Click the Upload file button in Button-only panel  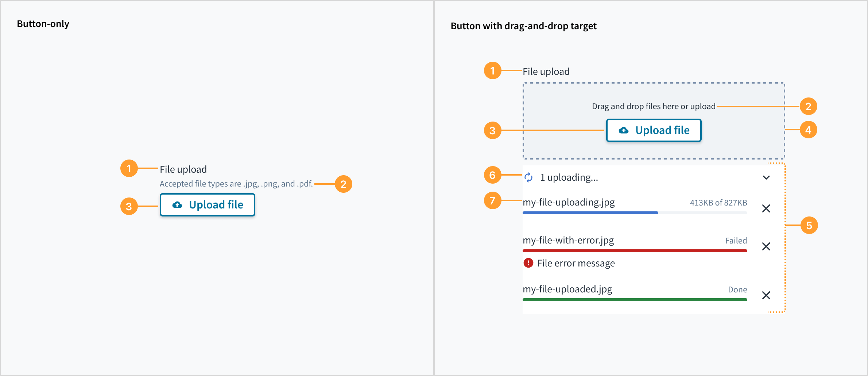click(x=207, y=205)
